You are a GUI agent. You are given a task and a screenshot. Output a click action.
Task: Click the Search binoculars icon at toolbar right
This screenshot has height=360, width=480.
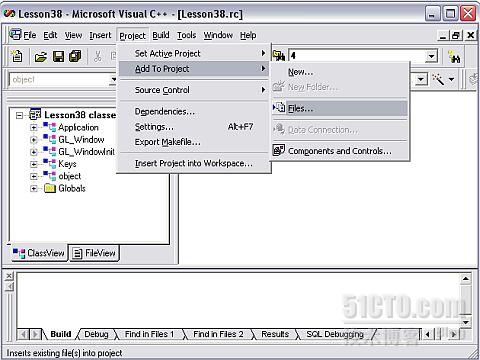(x=454, y=56)
